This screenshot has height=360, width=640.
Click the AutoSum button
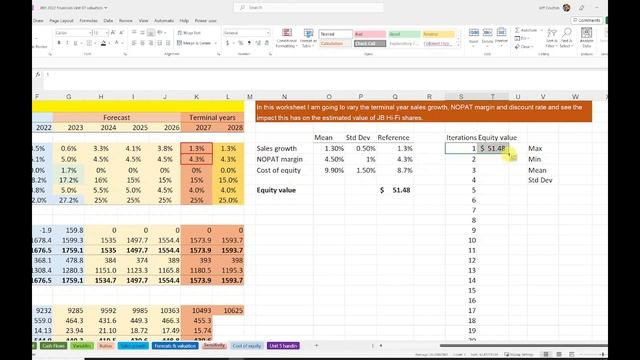point(526,30)
